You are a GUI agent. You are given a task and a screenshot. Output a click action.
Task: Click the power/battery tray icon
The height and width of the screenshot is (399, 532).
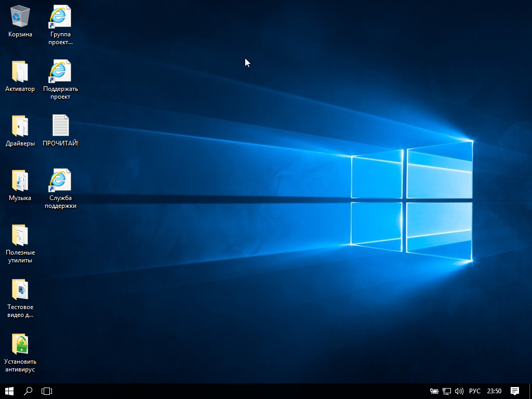pyautogui.click(x=434, y=391)
